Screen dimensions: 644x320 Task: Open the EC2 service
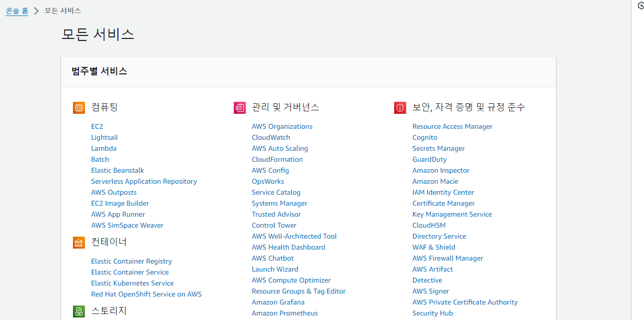(97, 126)
